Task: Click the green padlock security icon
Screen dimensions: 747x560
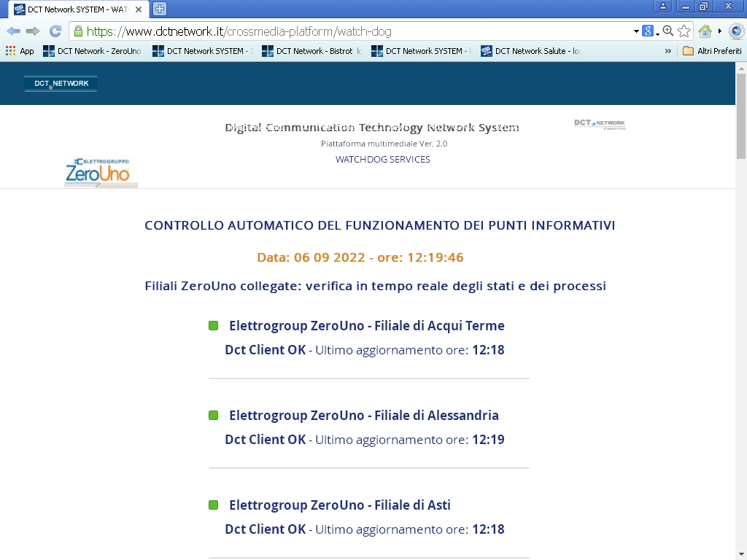Action: pos(78,31)
